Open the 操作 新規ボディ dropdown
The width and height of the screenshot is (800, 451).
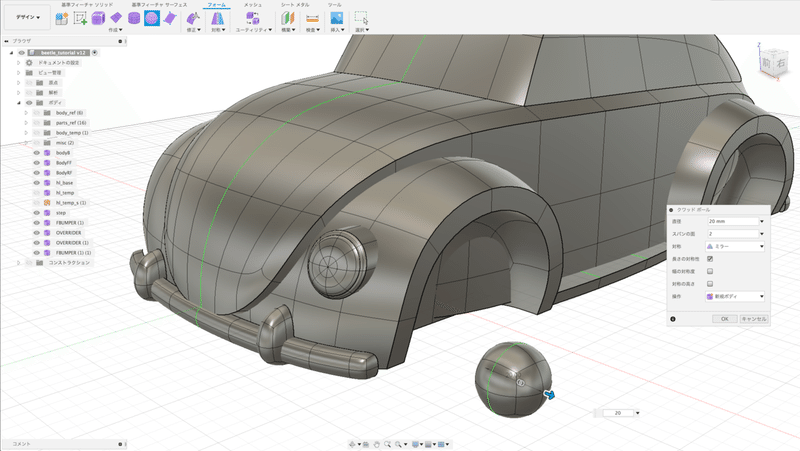coord(736,296)
